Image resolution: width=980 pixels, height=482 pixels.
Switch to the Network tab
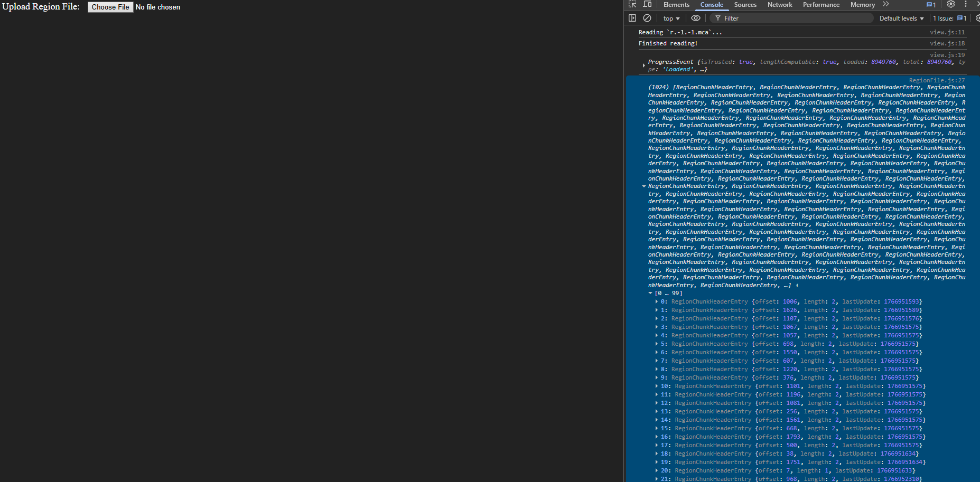click(x=779, y=5)
